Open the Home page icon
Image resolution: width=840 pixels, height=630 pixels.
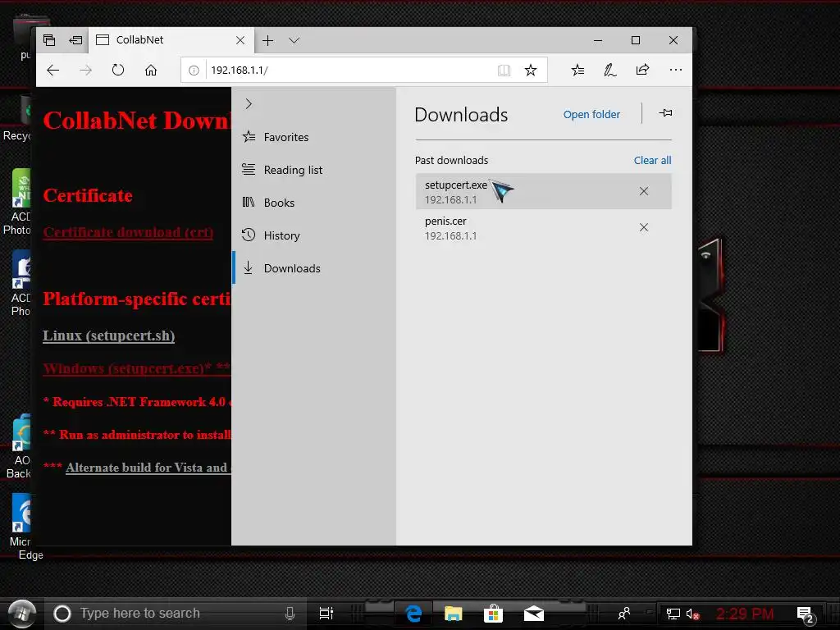pyautogui.click(x=151, y=71)
